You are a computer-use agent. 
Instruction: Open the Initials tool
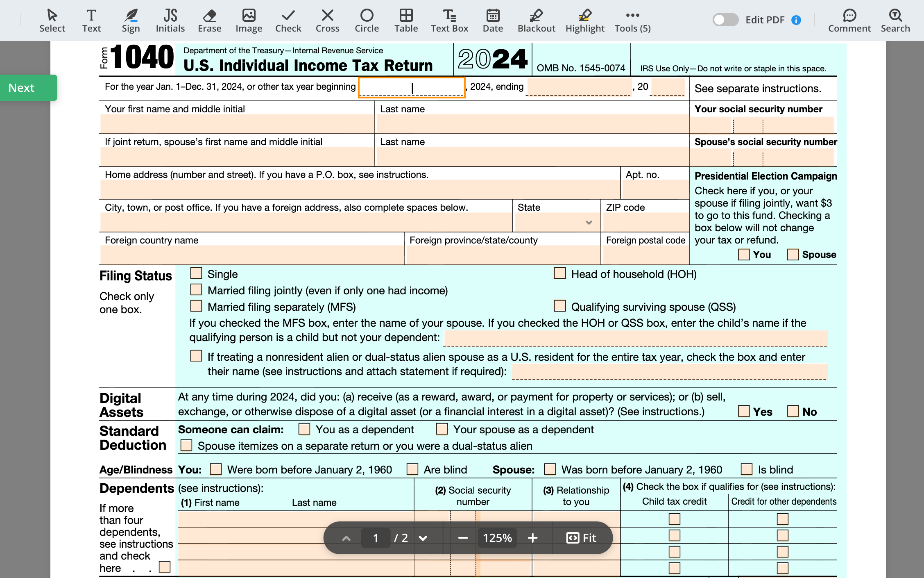[x=170, y=20]
